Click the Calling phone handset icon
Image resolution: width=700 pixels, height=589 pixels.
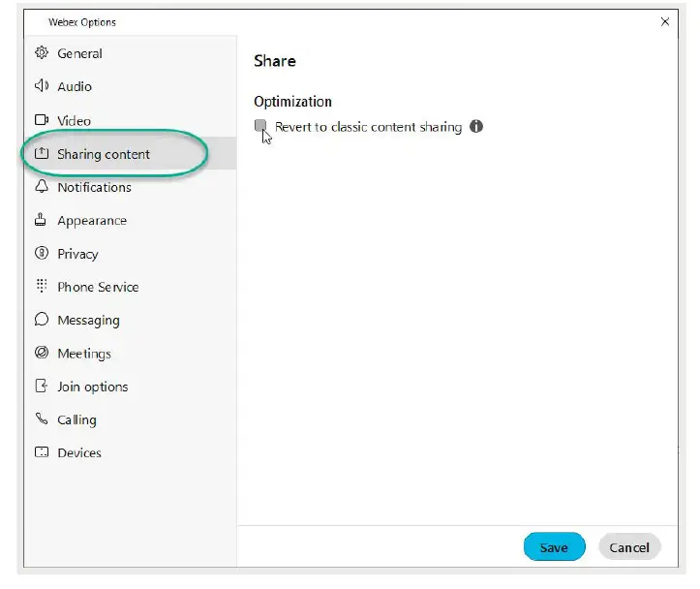pyautogui.click(x=42, y=418)
